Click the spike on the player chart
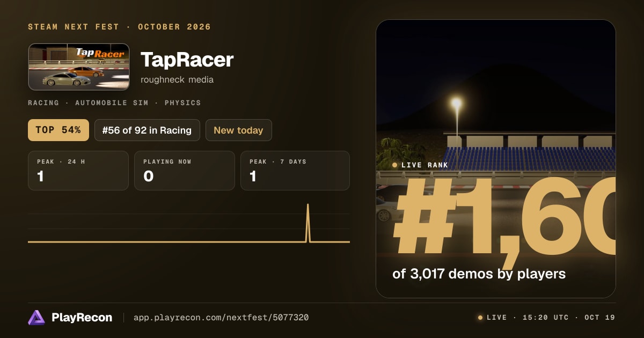 (308, 223)
